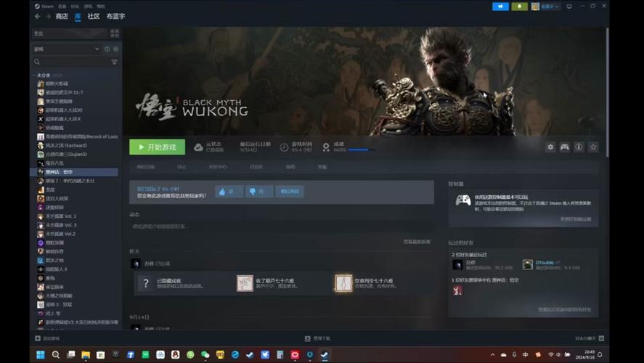Click the library grid view icon
Screen dimensions: 644x363
114,33
